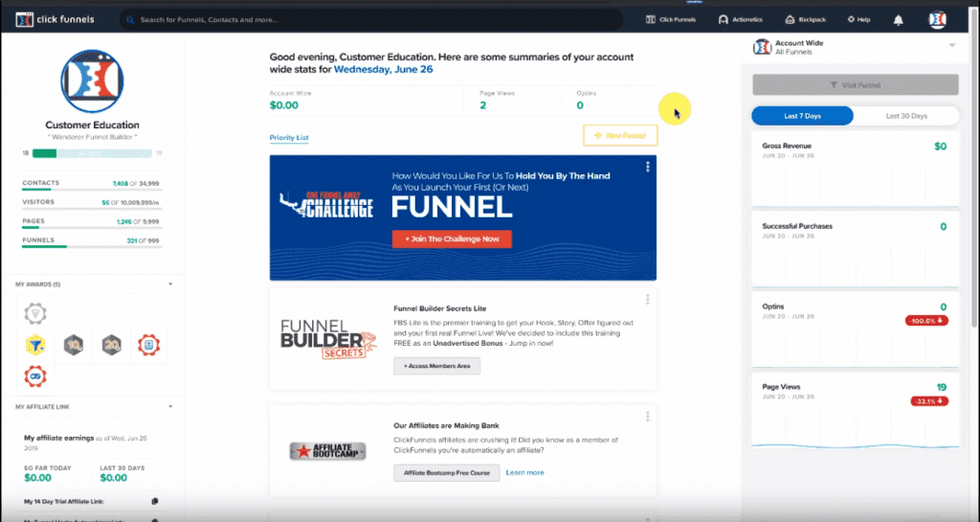The width and height of the screenshot is (980, 522).
Task: Open the account avatar menu in navbar
Action: [x=937, y=20]
